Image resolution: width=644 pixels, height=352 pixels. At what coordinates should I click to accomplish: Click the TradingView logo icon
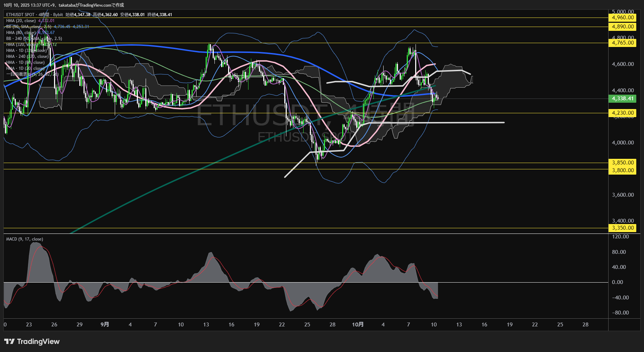[9, 341]
